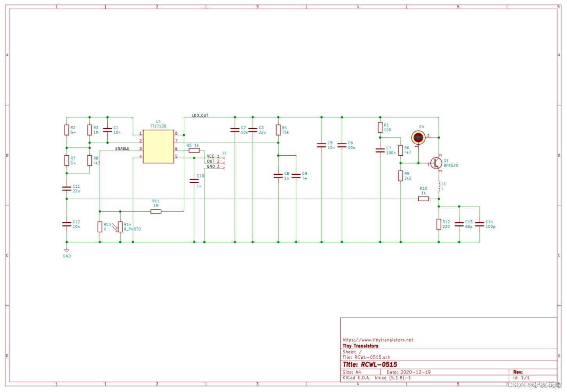The height and width of the screenshot is (392, 567).
Task: Select resistor R7 G+ symbol
Action: [x=67, y=160]
